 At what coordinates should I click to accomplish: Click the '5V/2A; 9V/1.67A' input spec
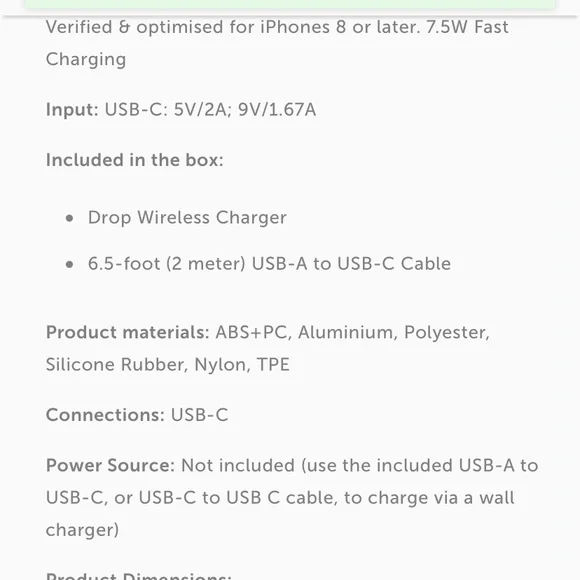(x=245, y=110)
